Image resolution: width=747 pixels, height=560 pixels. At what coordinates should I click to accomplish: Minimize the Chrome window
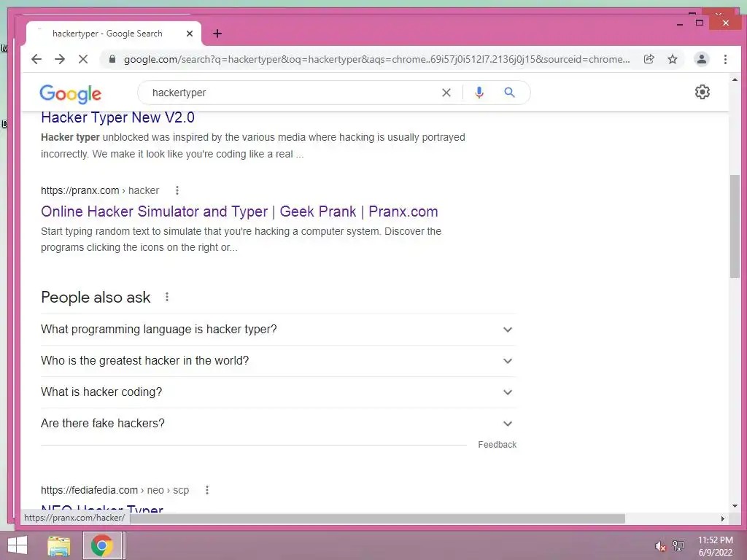pyautogui.click(x=679, y=23)
